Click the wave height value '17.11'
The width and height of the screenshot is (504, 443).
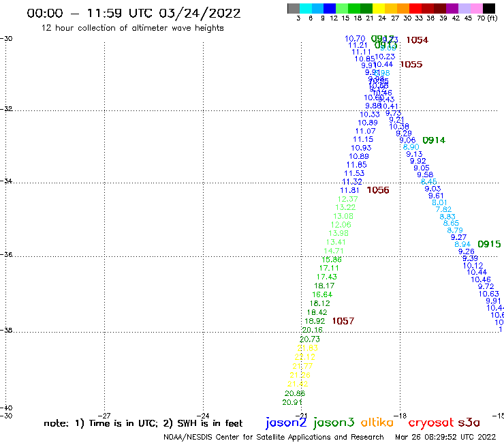tap(329, 268)
